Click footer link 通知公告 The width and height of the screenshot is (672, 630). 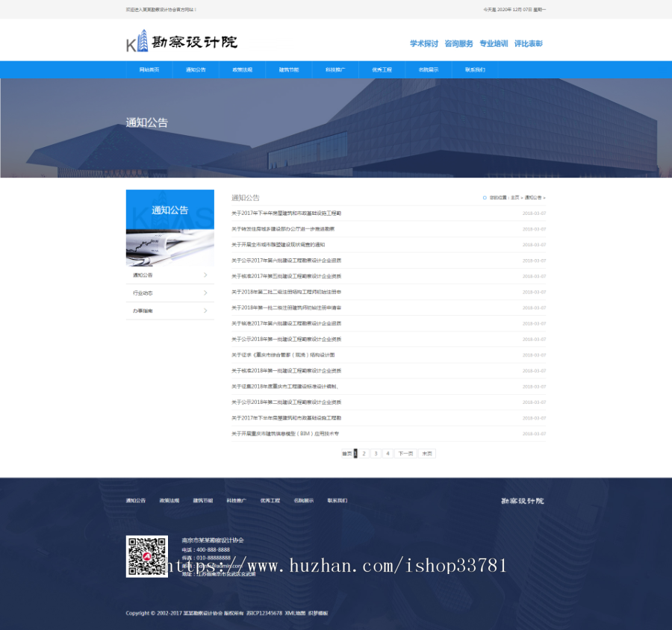tap(136, 501)
